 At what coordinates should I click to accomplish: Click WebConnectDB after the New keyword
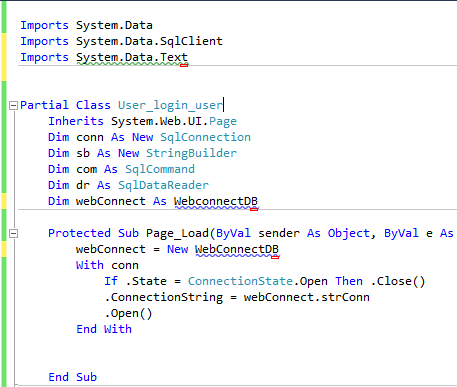(x=237, y=249)
